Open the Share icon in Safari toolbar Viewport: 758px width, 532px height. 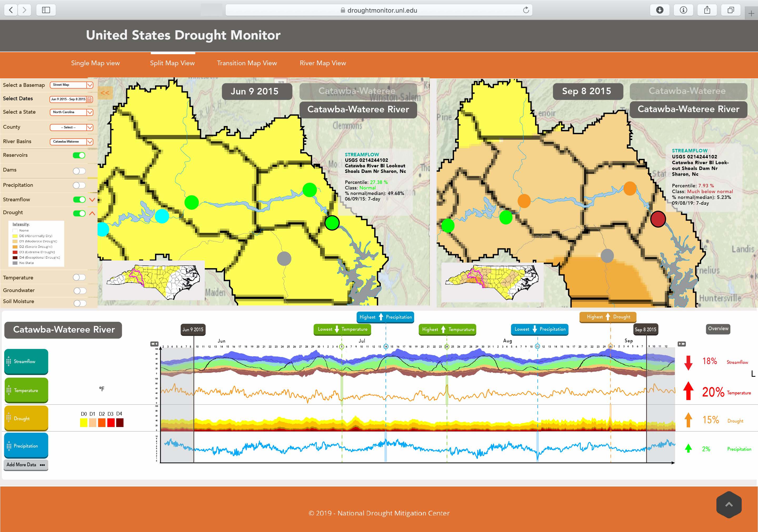707,10
